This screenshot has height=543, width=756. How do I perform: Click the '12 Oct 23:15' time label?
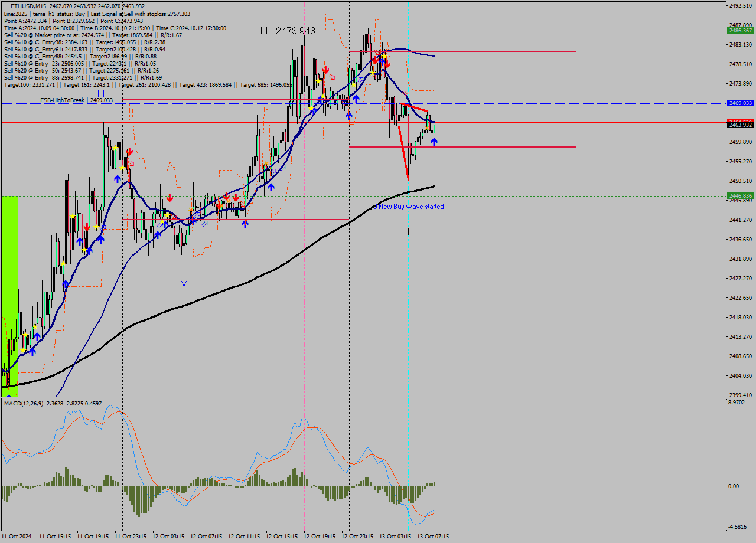tap(357, 537)
